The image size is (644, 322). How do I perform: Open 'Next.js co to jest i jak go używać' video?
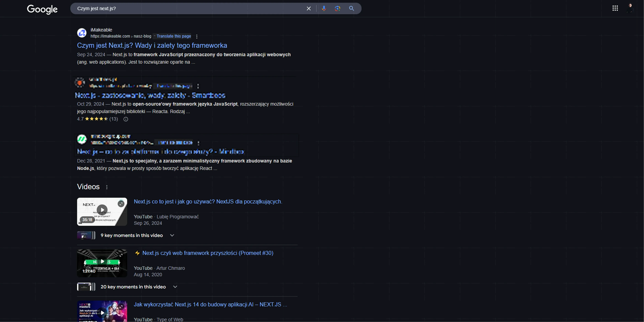(x=208, y=202)
